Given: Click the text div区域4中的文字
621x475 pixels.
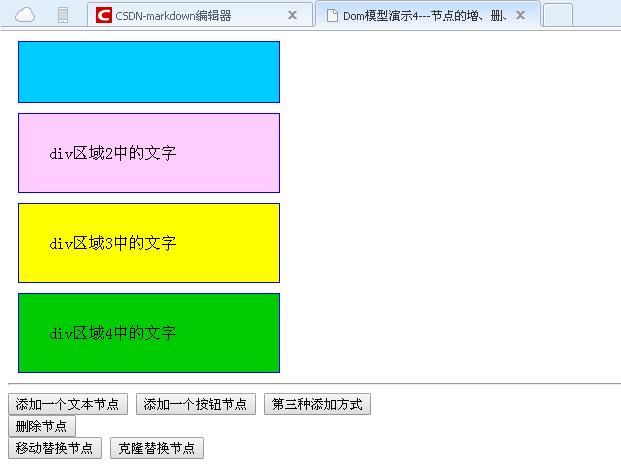Looking at the screenshot, I should point(112,333).
